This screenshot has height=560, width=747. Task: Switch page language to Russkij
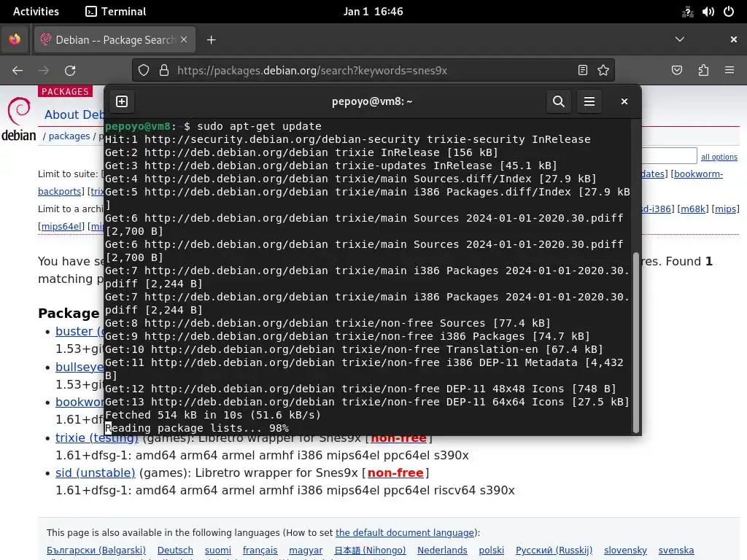[x=554, y=551]
